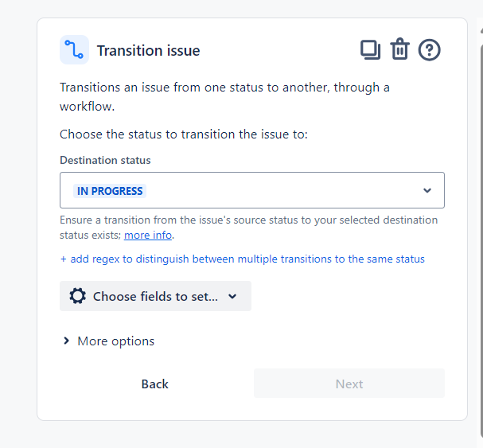Viewport: 483px width, 448px height.
Task: Click the Destination status field label
Action: point(105,160)
